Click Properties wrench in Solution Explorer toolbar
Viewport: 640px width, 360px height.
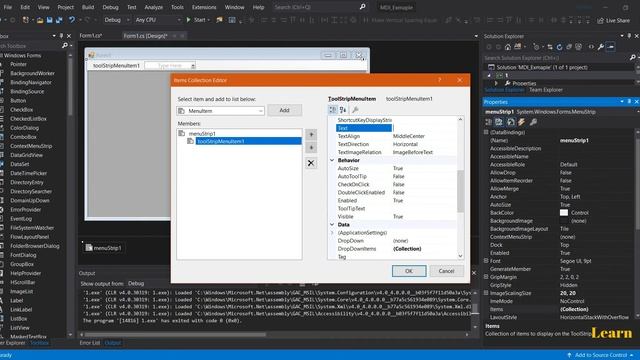[x=601, y=47]
